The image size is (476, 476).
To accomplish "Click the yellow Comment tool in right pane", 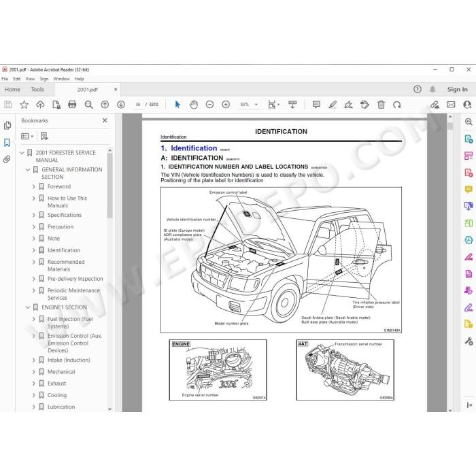I will [x=469, y=190].
